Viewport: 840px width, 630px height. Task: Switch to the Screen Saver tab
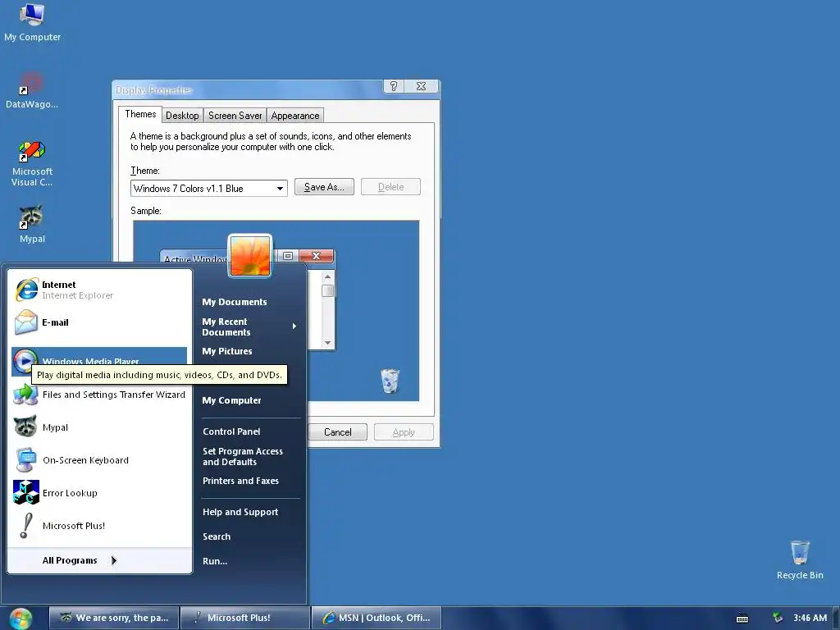235,116
